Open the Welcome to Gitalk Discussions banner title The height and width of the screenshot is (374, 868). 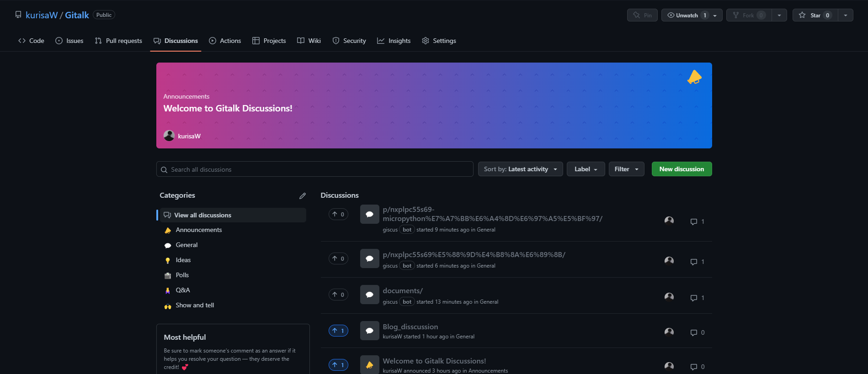pos(228,108)
